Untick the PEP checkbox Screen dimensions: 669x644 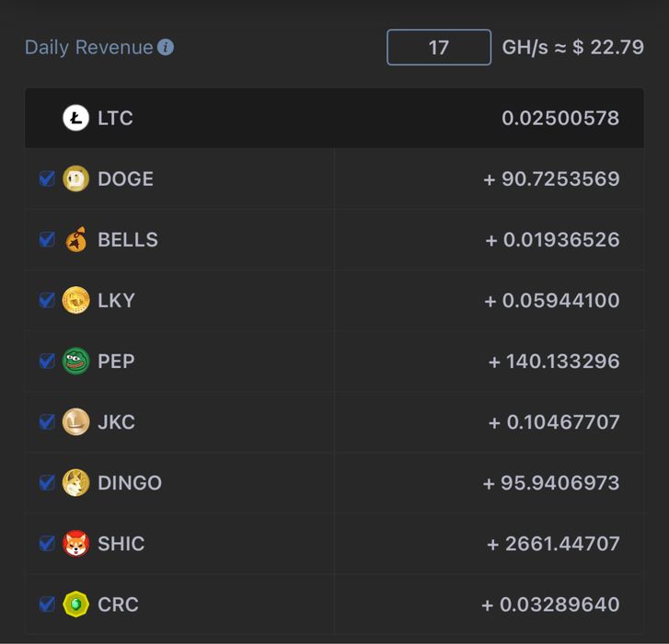coord(47,361)
